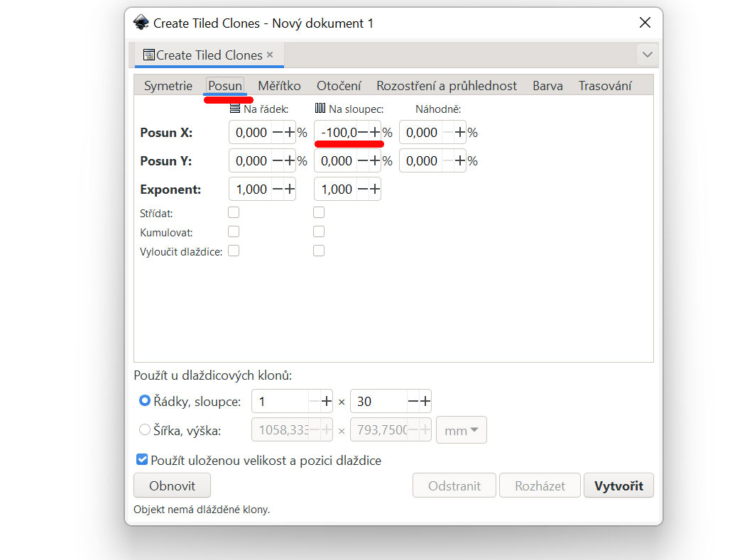Switch to the Symetrie tab
747x560 pixels.
pos(168,86)
